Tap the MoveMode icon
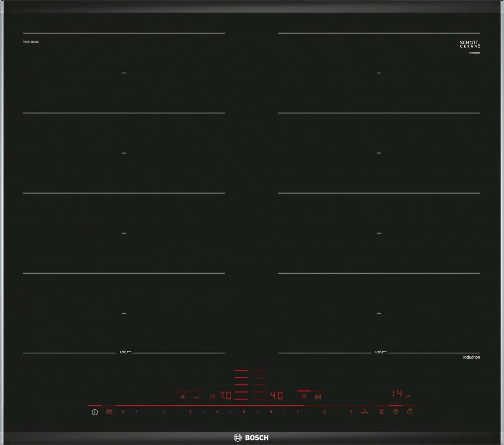Image resolution: width=504 pixels, height=445 pixels. 318,397
